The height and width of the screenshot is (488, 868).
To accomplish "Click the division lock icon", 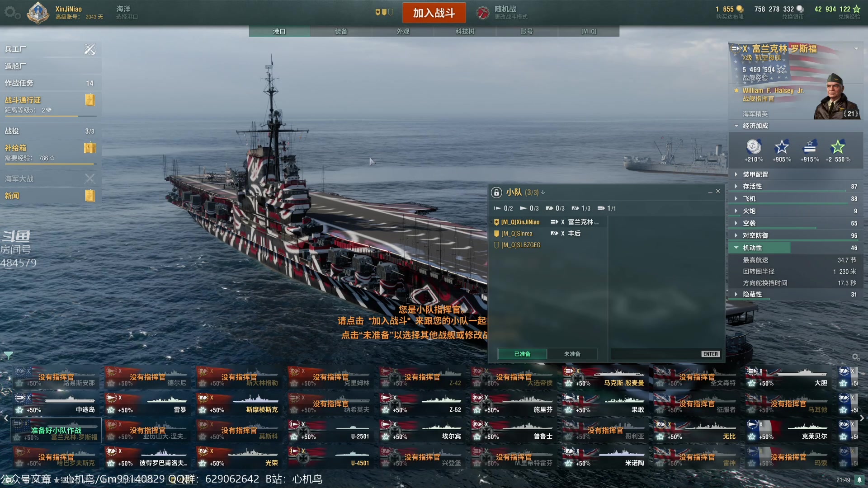I will pyautogui.click(x=496, y=192).
